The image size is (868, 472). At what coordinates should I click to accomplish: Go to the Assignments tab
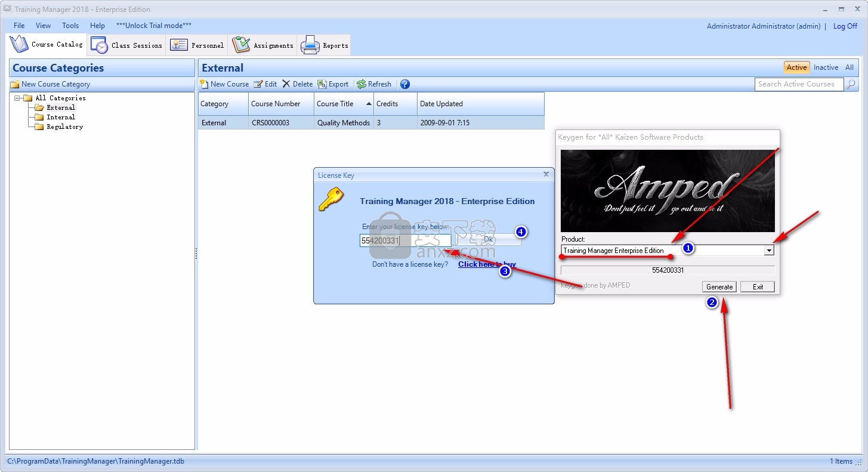[262, 45]
